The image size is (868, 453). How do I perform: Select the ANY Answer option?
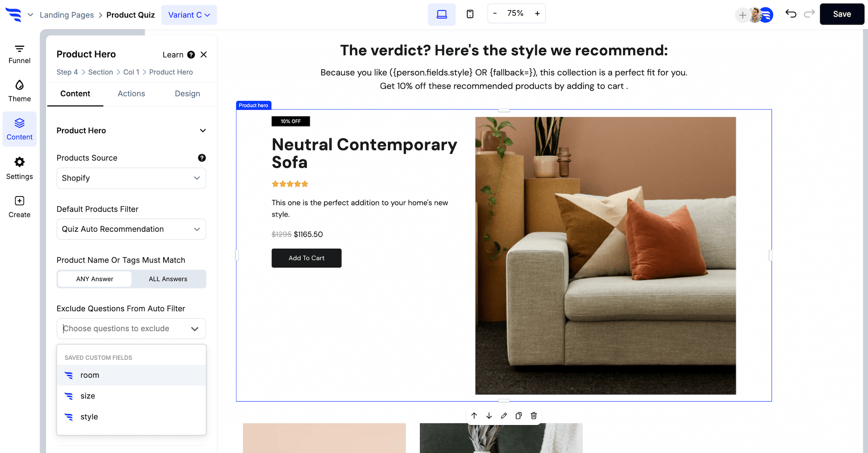coord(95,279)
